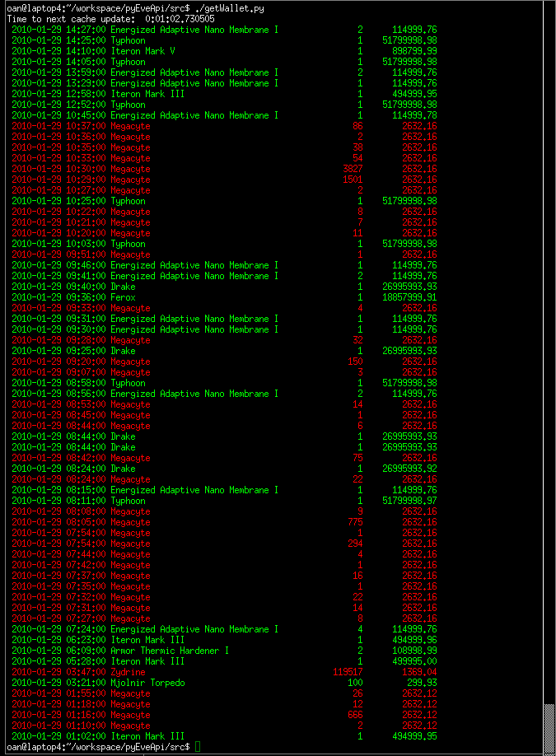This screenshot has height=756, width=556.
Task: Select the Megacyte quantity 3827
Action: click(353, 169)
